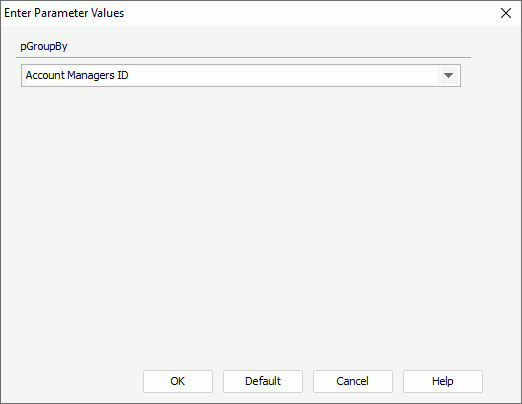522x404 pixels.
Task: Open the Help button
Action: 443,381
